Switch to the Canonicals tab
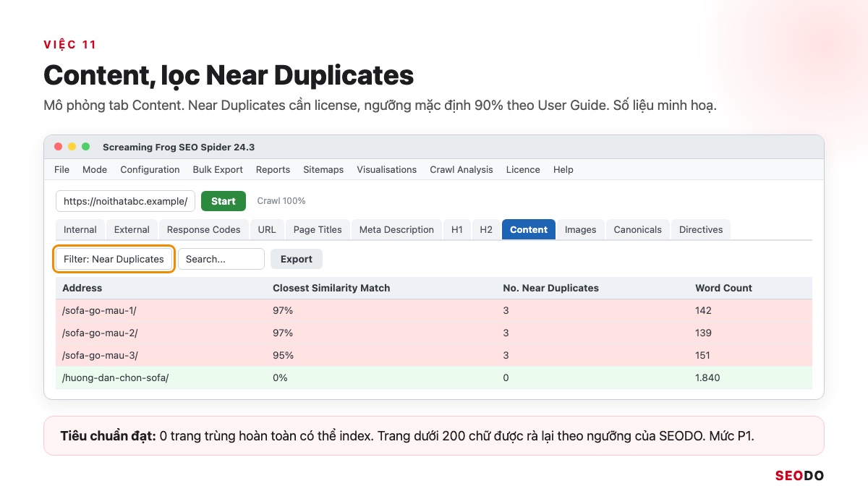The image size is (868, 499). (x=638, y=229)
